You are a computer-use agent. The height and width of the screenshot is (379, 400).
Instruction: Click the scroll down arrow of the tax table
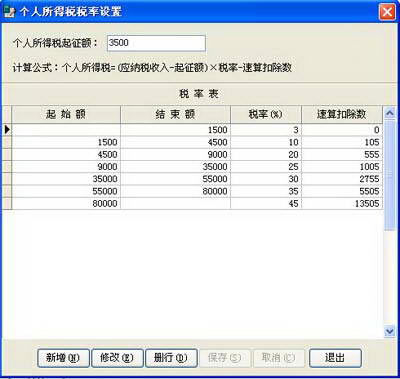(x=389, y=331)
